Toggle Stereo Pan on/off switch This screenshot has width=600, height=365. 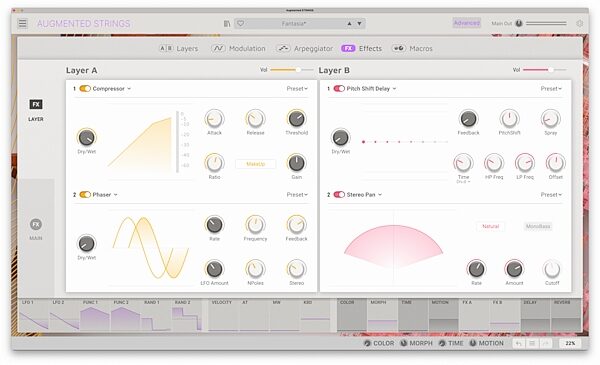coord(339,195)
